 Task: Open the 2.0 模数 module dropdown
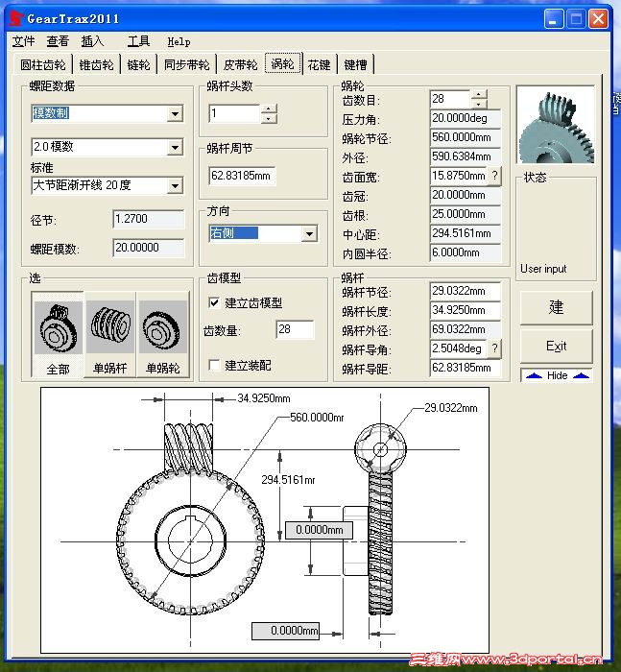175,148
